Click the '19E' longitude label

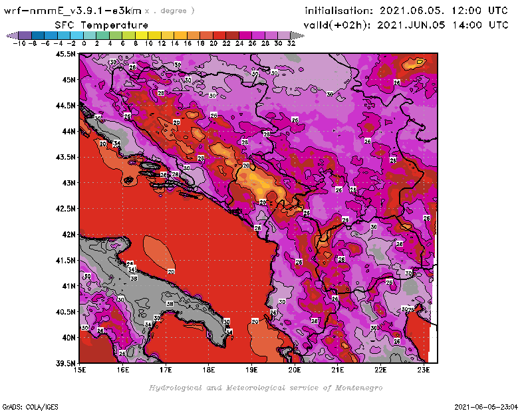click(x=251, y=370)
